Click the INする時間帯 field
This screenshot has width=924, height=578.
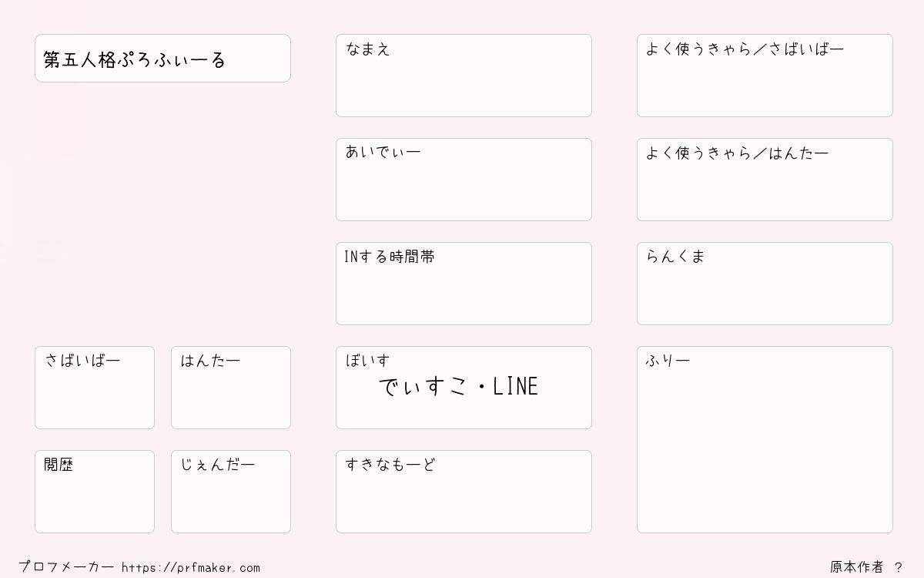(x=464, y=284)
